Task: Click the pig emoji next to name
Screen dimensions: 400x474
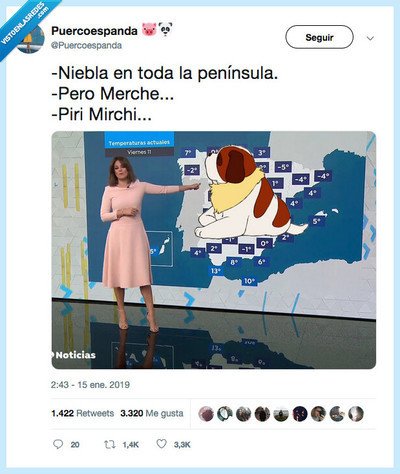Action: (x=149, y=30)
